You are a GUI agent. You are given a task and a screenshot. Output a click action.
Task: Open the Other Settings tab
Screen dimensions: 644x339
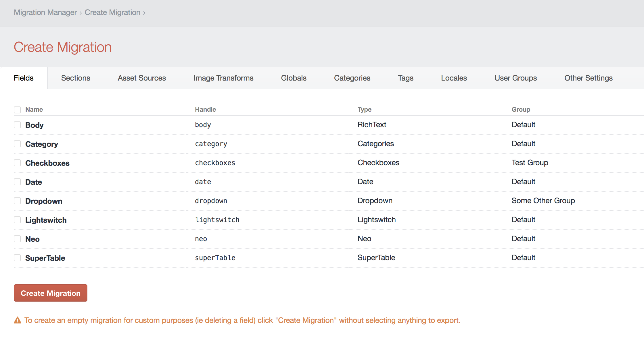(588, 78)
